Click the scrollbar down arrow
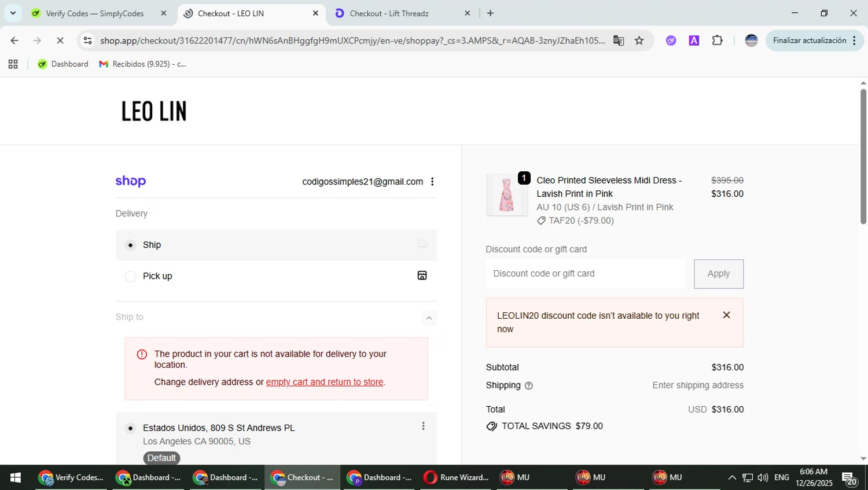 (x=863, y=459)
